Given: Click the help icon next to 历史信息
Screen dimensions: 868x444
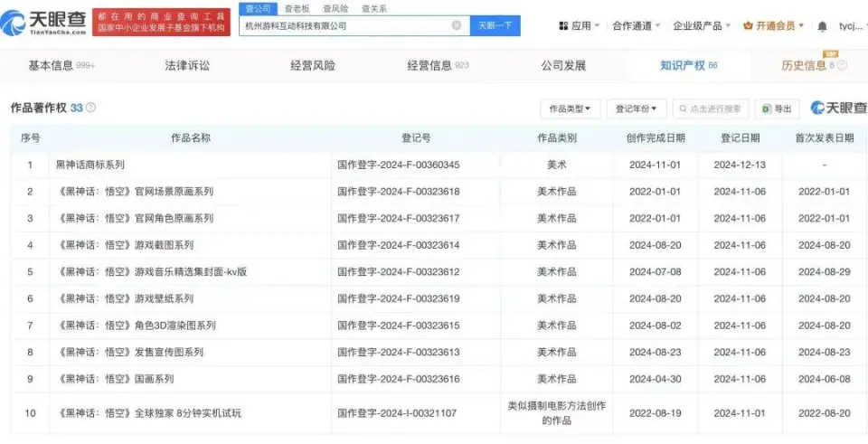Looking at the screenshot, I should pyautogui.click(x=842, y=66).
